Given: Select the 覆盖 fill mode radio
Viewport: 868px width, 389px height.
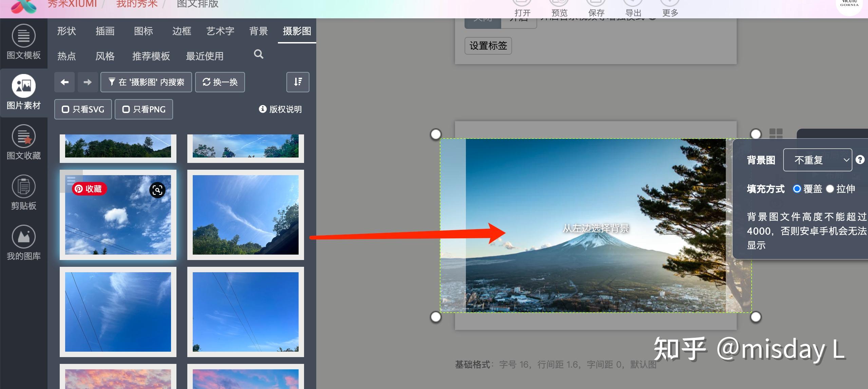Looking at the screenshot, I should 797,189.
